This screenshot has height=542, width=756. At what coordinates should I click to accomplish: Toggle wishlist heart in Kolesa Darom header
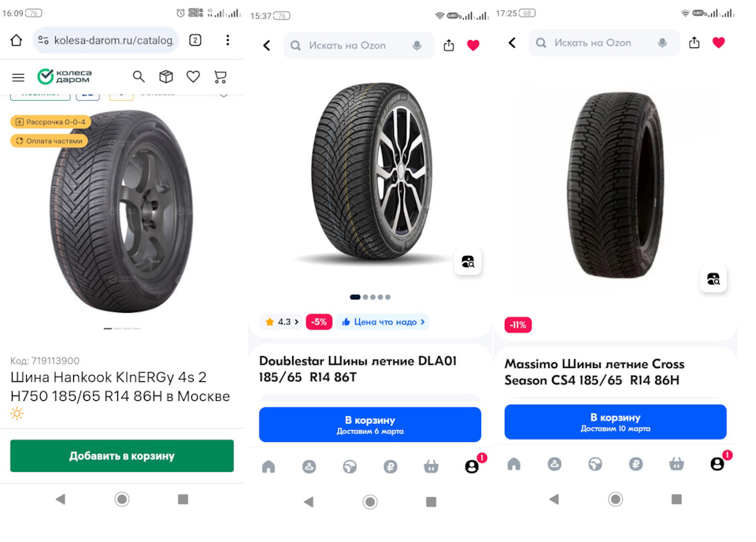pyautogui.click(x=193, y=76)
